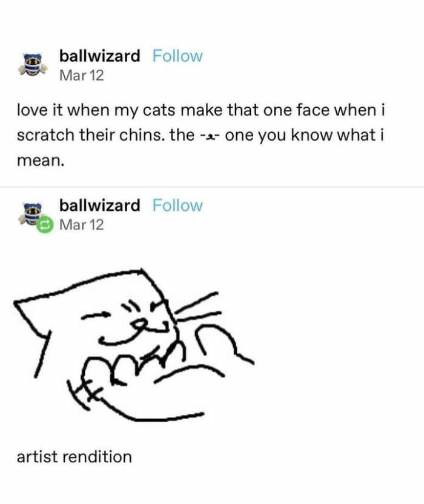Open the reblog author's ballwizard username
This screenshot has height=504, width=424.
click(x=99, y=205)
